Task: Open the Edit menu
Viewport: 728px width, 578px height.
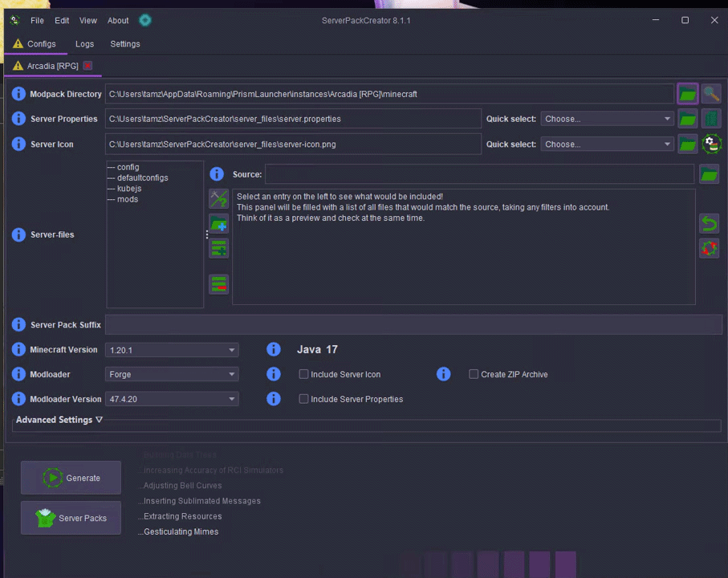Action: click(62, 20)
